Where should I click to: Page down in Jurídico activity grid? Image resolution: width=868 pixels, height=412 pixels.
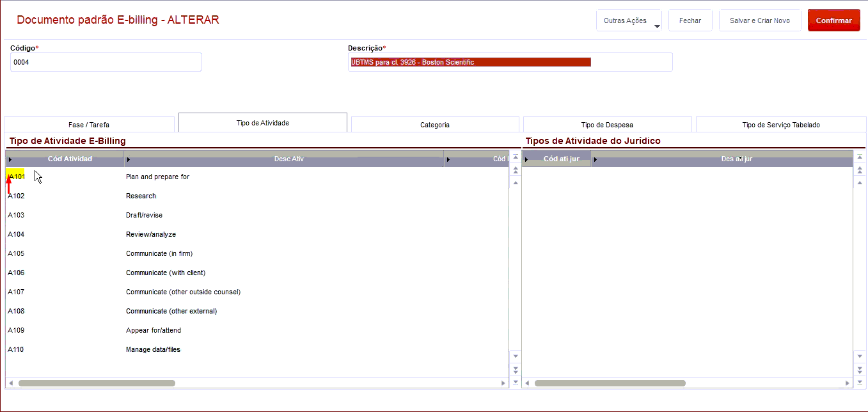pos(860,369)
